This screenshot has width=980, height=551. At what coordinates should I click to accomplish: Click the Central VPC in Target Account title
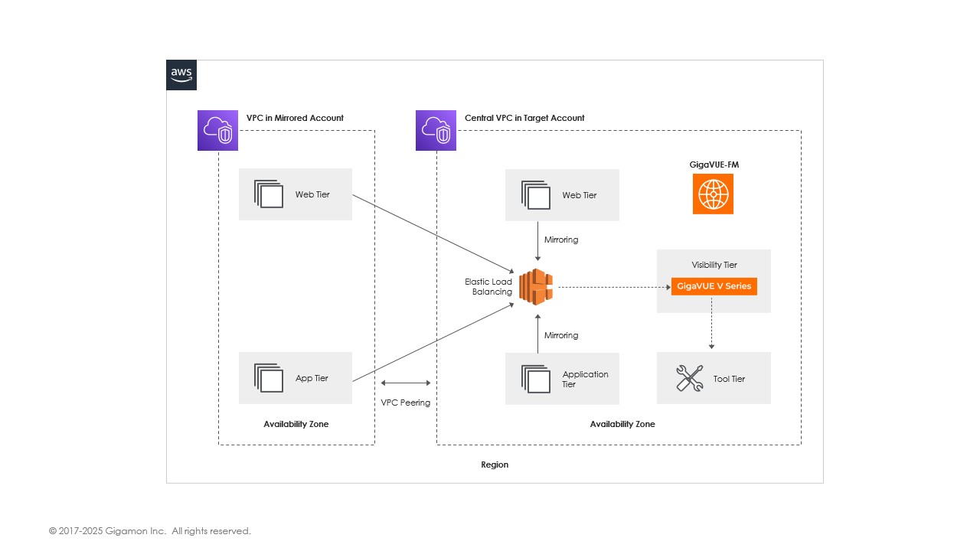coord(524,118)
